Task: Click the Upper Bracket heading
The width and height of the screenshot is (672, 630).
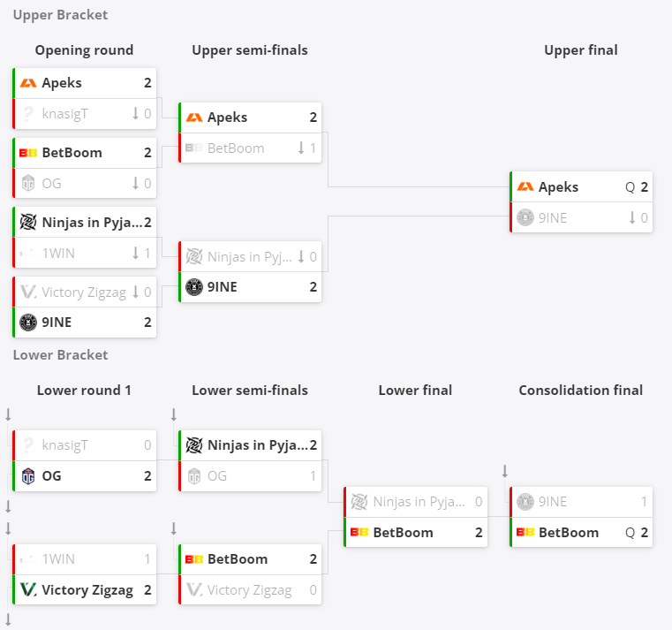Action: click(60, 15)
